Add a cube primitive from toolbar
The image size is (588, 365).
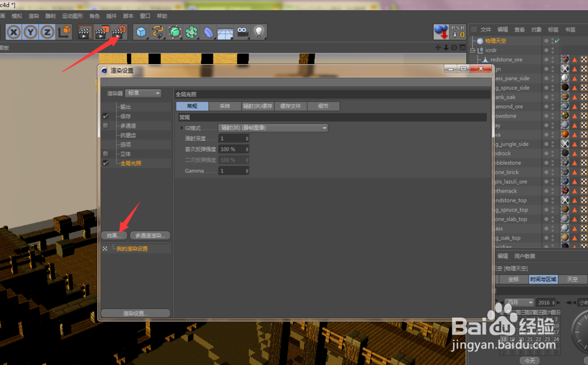(141, 32)
